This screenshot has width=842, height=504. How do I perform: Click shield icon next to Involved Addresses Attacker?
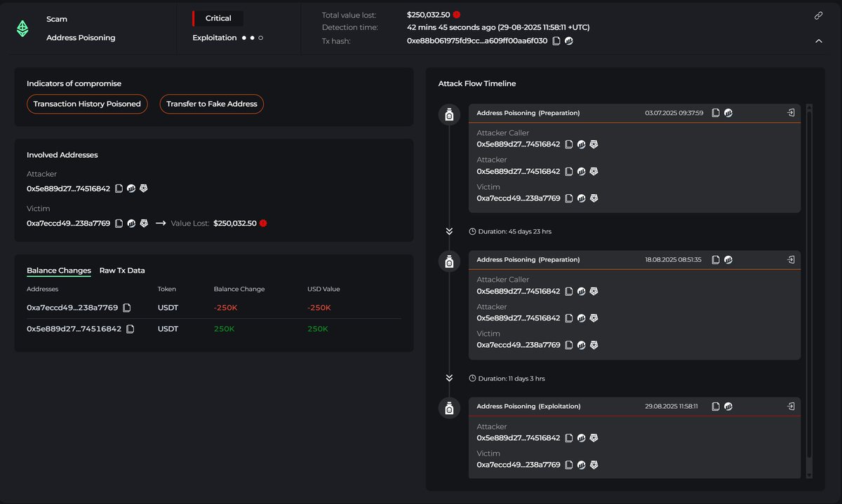(x=144, y=189)
